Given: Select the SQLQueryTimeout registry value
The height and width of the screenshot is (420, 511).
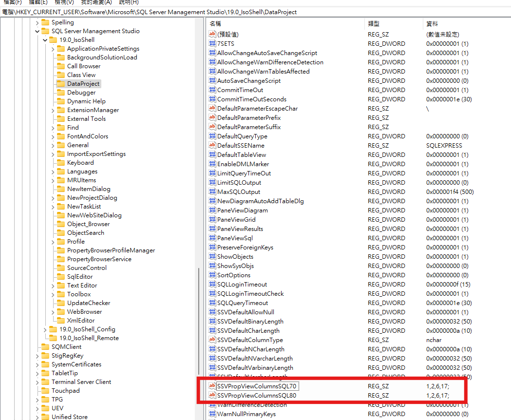Looking at the screenshot, I should point(242,303).
